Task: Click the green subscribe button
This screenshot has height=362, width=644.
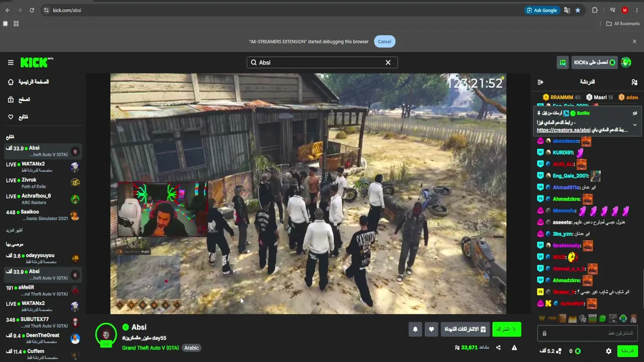Action: pyautogui.click(x=507, y=329)
